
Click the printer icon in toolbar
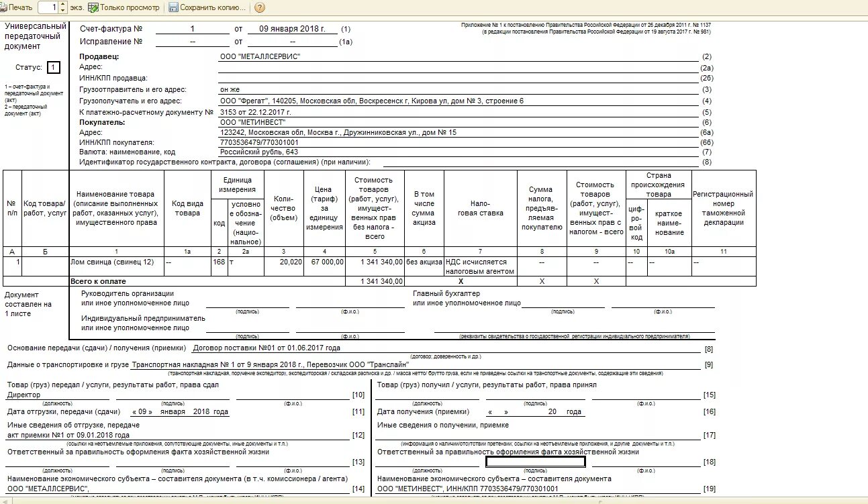[x=3, y=7]
